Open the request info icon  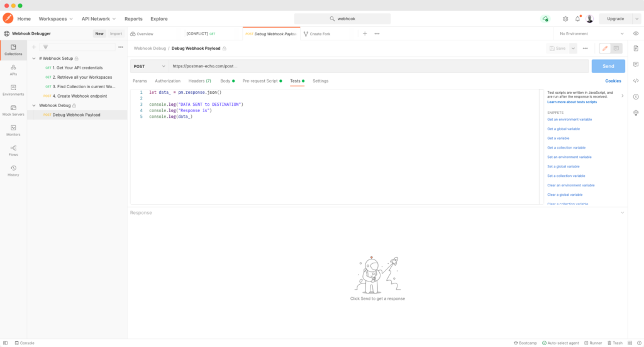[x=636, y=97]
